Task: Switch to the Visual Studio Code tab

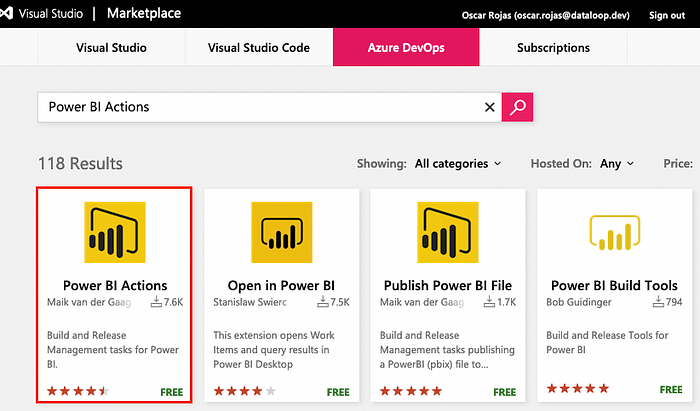Action: pos(259,47)
